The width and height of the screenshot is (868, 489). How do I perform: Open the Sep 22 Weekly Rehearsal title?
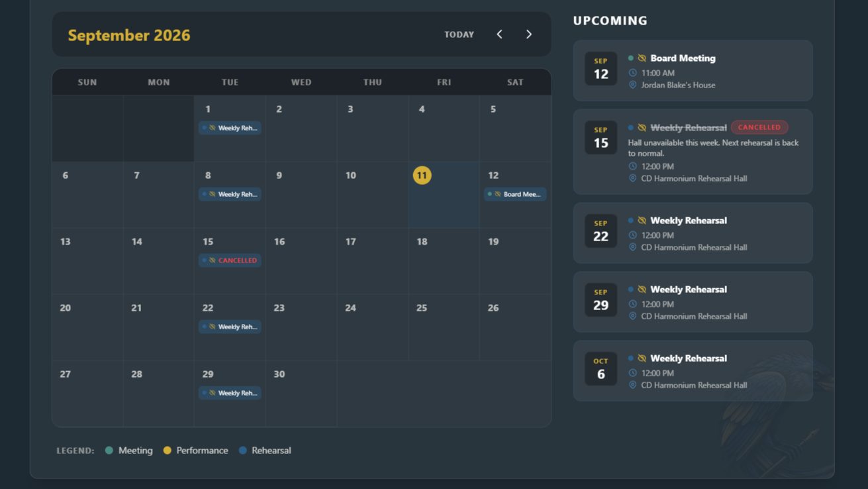pos(689,221)
